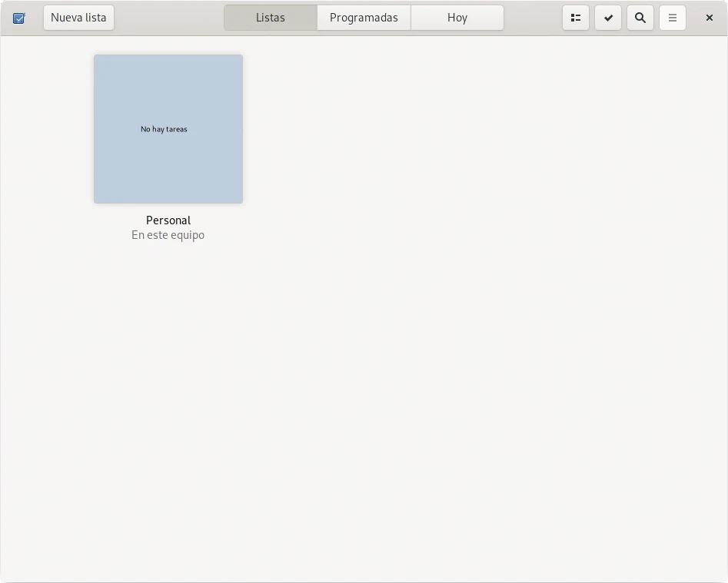Click the header gap between Hoy and view icon

(533, 18)
